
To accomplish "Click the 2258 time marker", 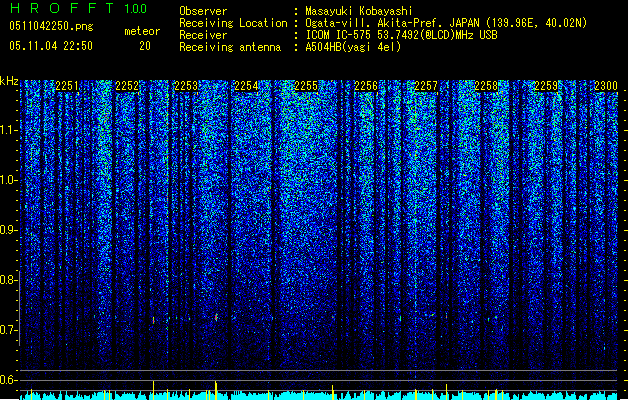I will click(x=486, y=86).
